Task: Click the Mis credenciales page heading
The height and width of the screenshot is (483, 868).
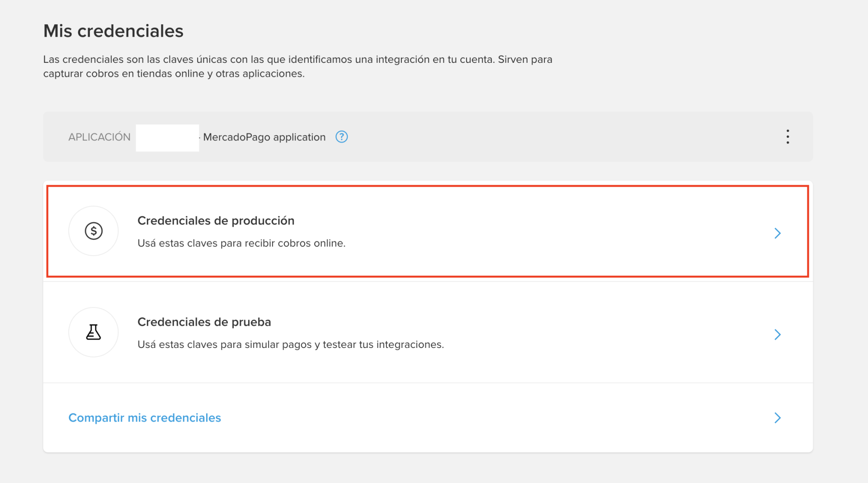Action: click(113, 31)
